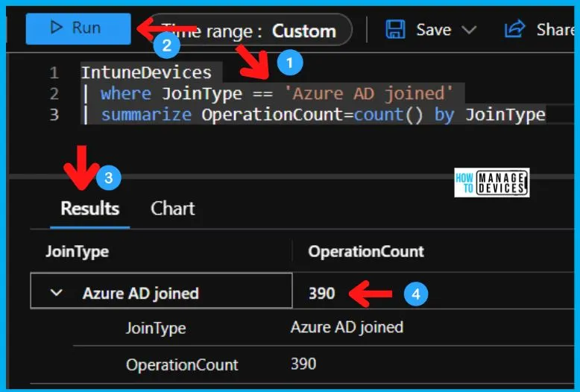Click expanded detail 'OperationCount' field label
The image size is (580, 392).
coord(182,365)
